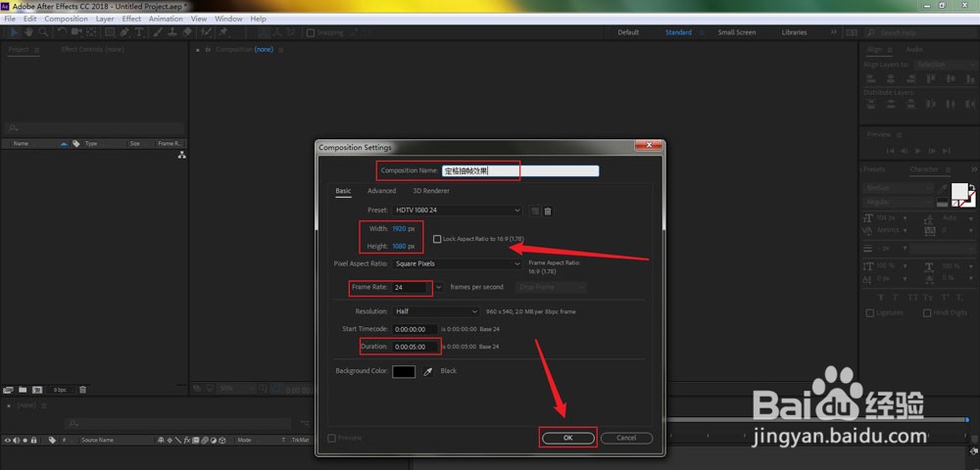This screenshot has width=980, height=470.
Task: Open the Window menu
Action: click(228, 19)
